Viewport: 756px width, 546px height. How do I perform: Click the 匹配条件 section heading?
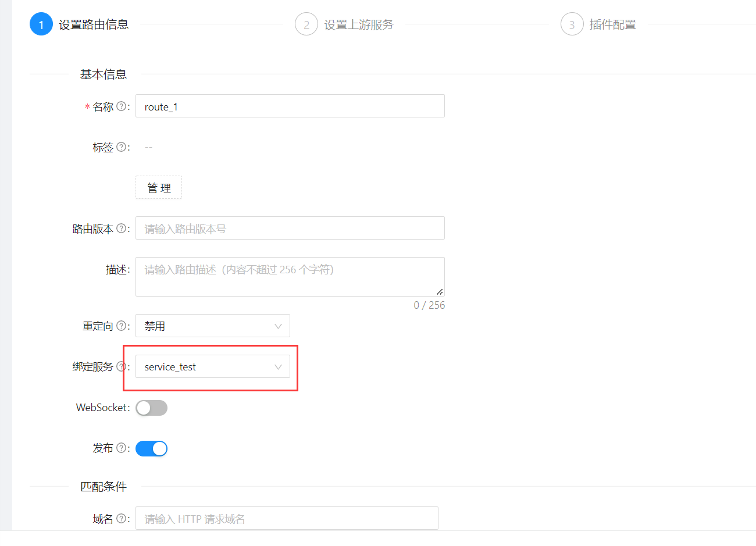[104, 487]
